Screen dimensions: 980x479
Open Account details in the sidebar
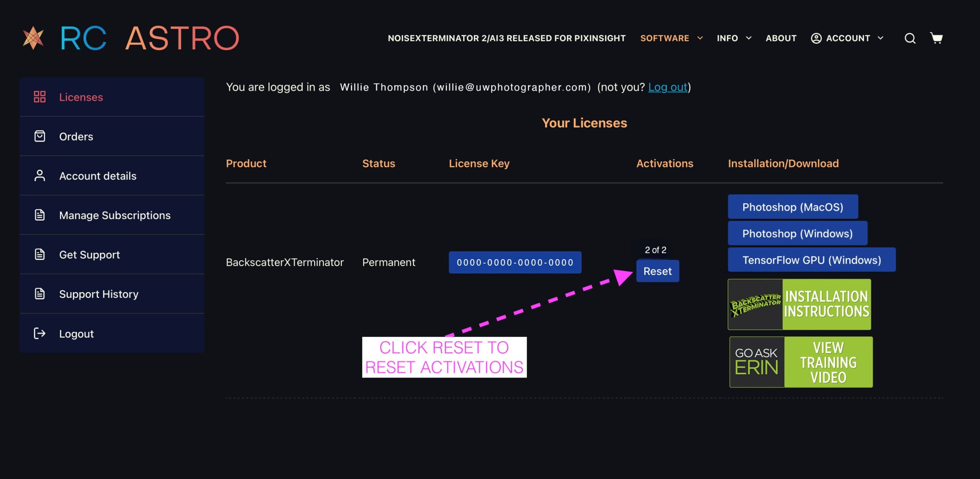pos(112,176)
